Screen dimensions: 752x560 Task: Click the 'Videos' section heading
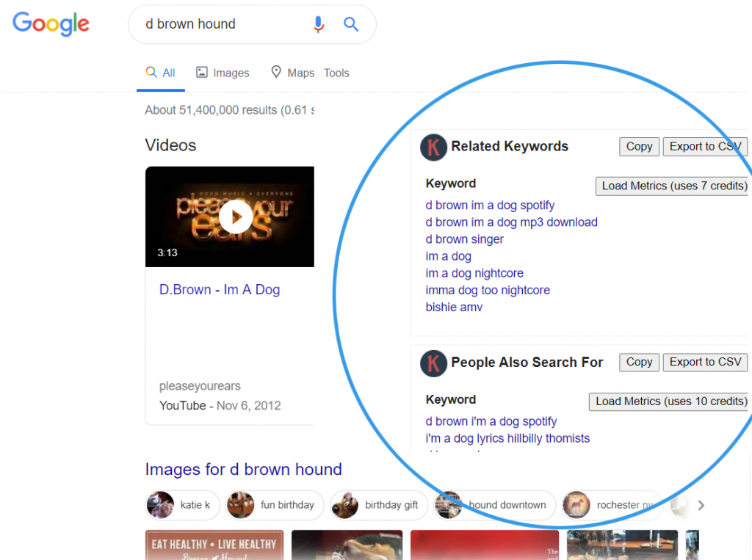tap(170, 145)
